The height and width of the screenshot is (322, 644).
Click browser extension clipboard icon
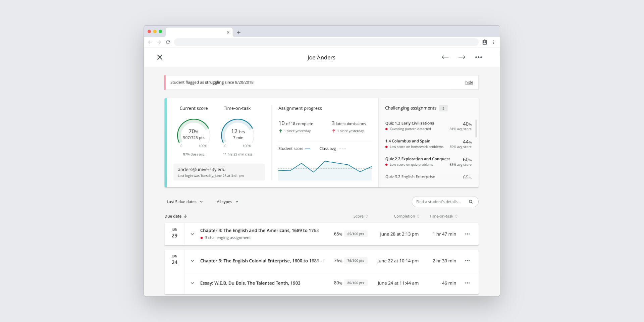tap(484, 42)
